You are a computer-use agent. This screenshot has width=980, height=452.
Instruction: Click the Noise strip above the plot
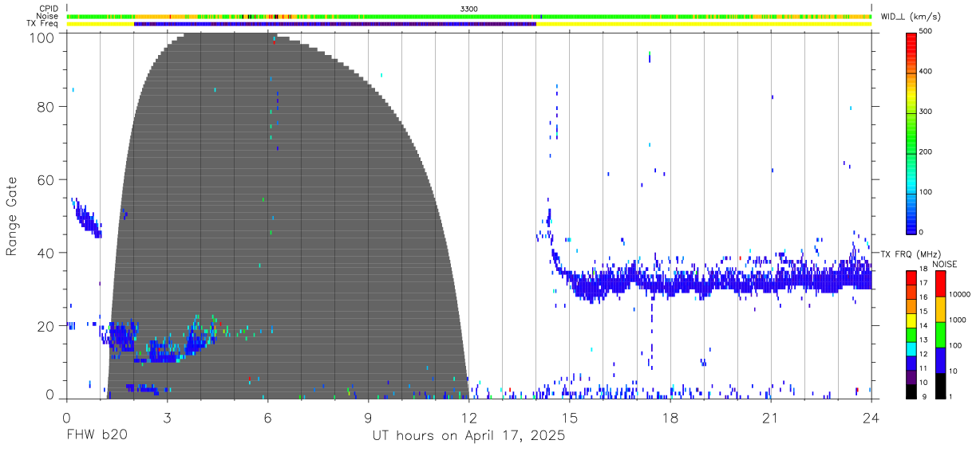pyautogui.click(x=469, y=16)
